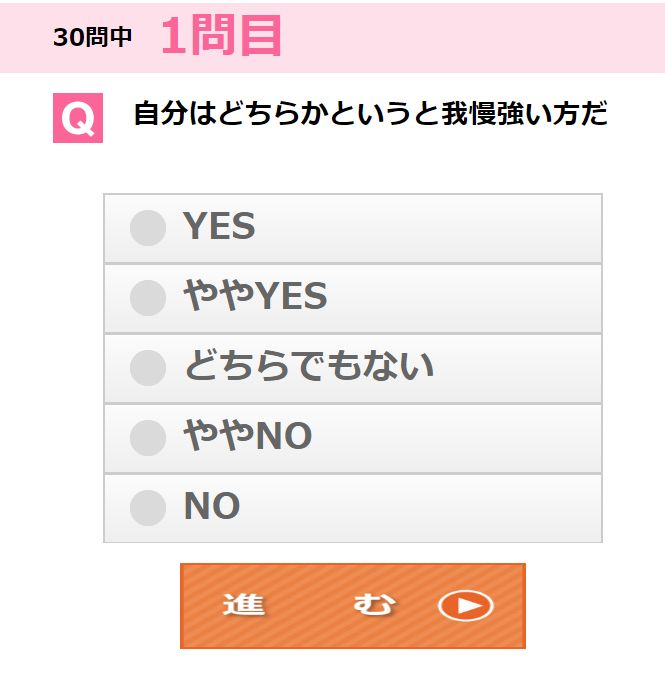
Task: Click the む character on the orange button
Action: (374, 604)
